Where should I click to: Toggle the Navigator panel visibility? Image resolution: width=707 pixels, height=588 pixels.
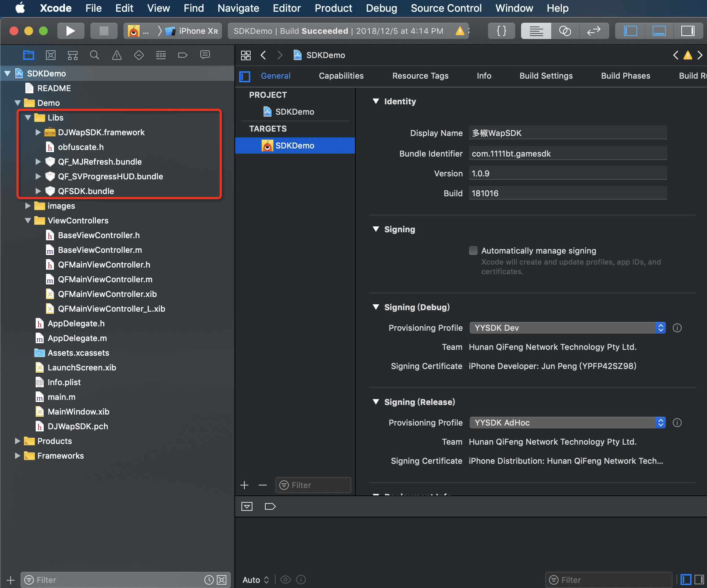tap(631, 31)
